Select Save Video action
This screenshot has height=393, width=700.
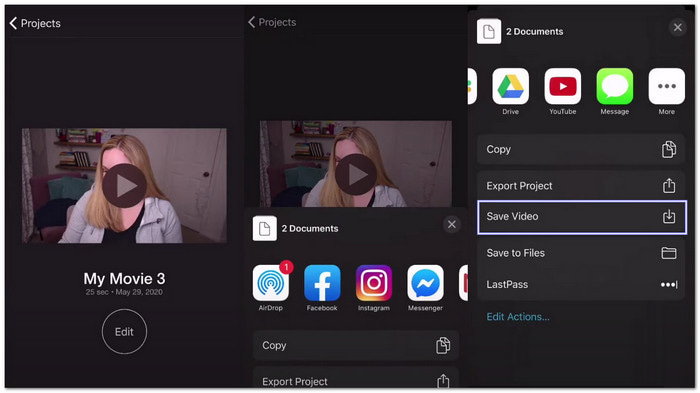tap(582, 217)
